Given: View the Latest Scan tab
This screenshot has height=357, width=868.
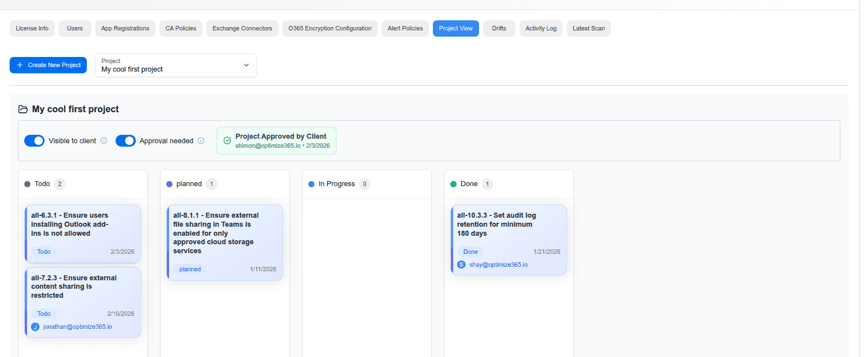Looking at the screenshot, I should point(589,28).
